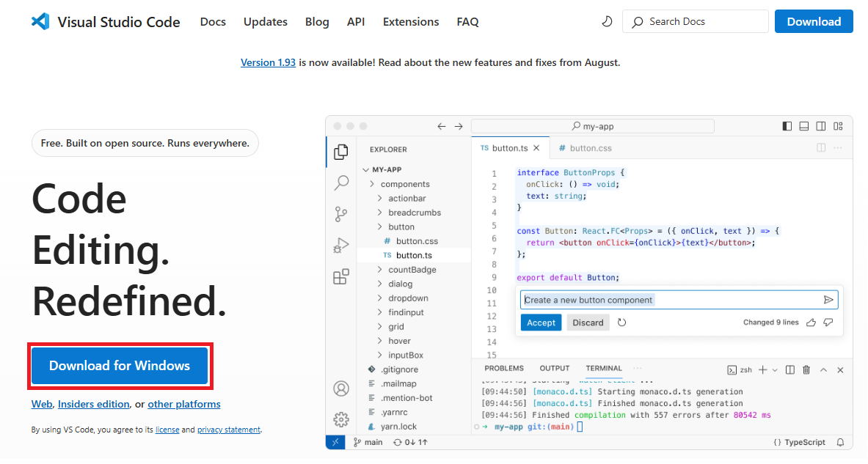Close the button.ts tab
Screen dimensions: 868x464
[536, 148]
